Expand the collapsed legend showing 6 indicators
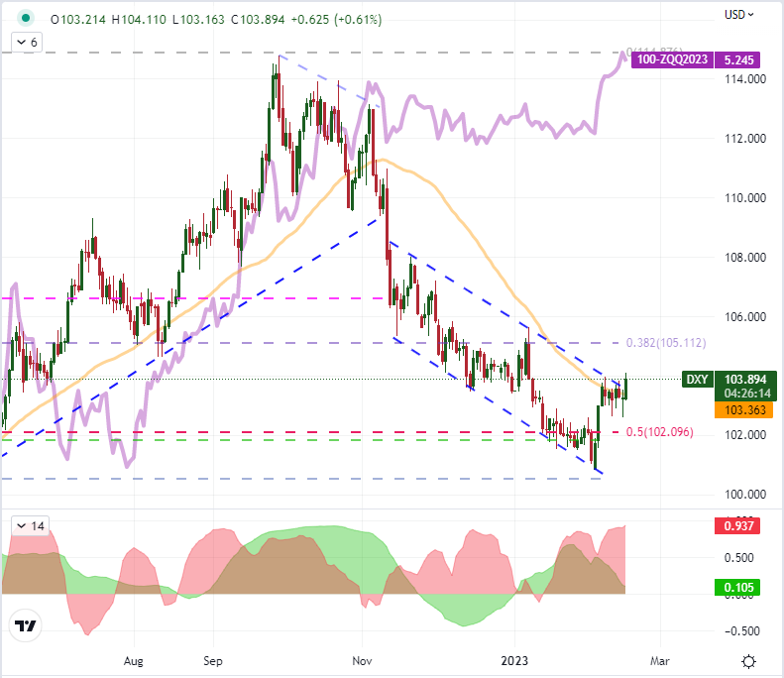Image resolution: width=784 pixels, height=678 pixels. tap(25, 43)
